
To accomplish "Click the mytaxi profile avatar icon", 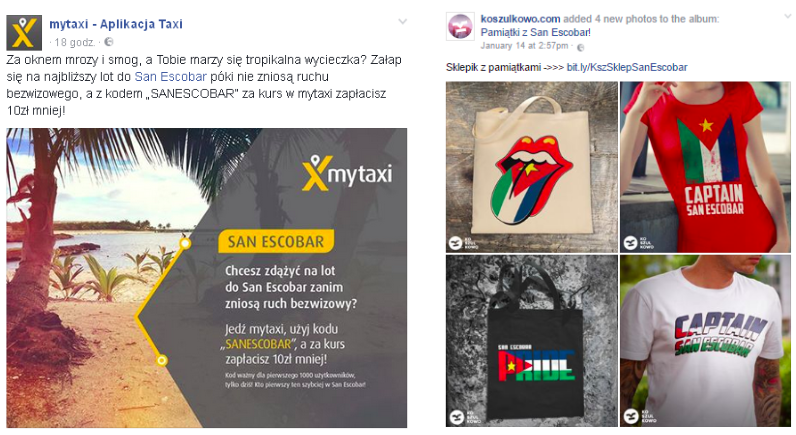I will [23, 33].
